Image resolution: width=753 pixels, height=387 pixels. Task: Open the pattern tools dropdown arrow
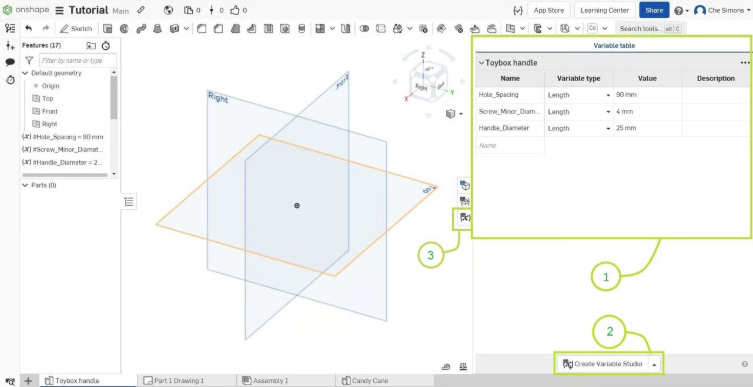(x=332, y=29)
